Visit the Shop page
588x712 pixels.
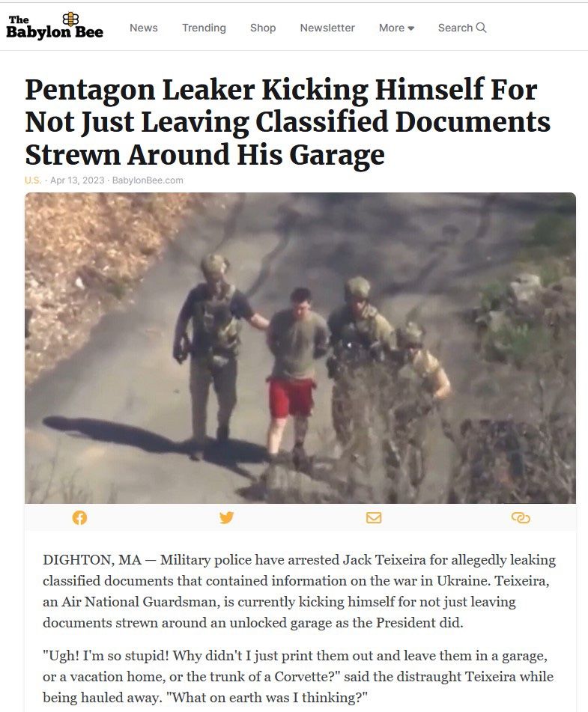point(263,28)
